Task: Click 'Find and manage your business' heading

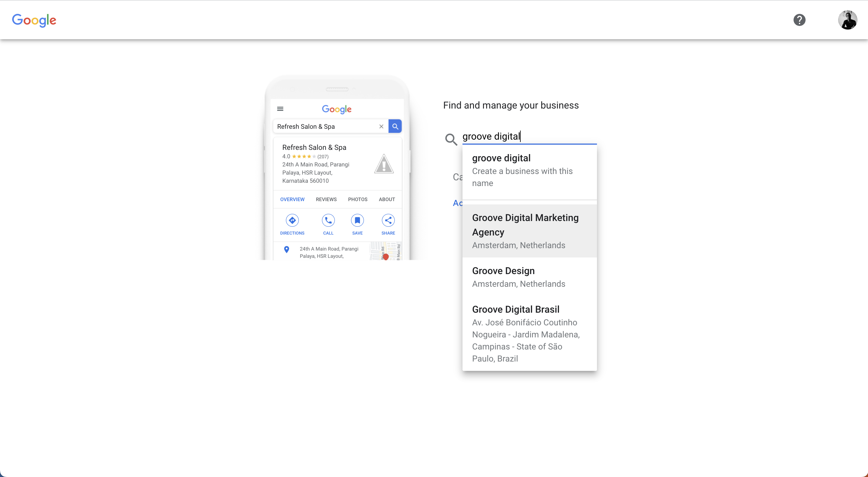Action: (x=511, y=106)
